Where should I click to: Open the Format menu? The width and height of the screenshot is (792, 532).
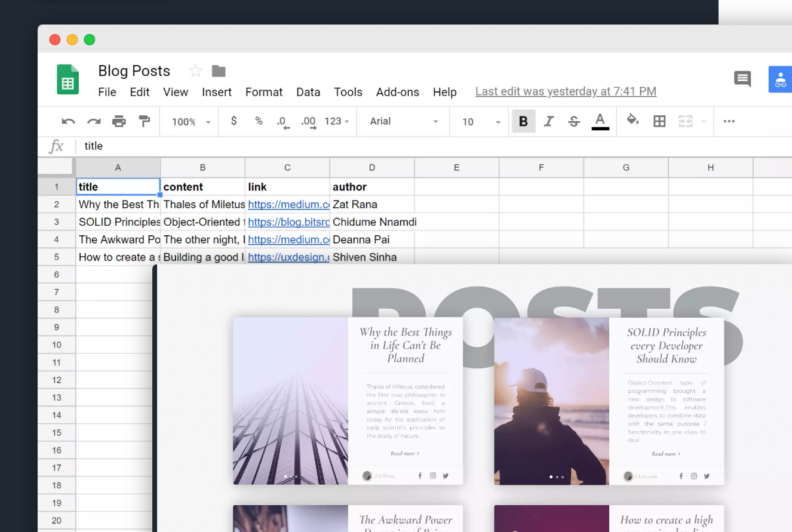coord(264,92)
